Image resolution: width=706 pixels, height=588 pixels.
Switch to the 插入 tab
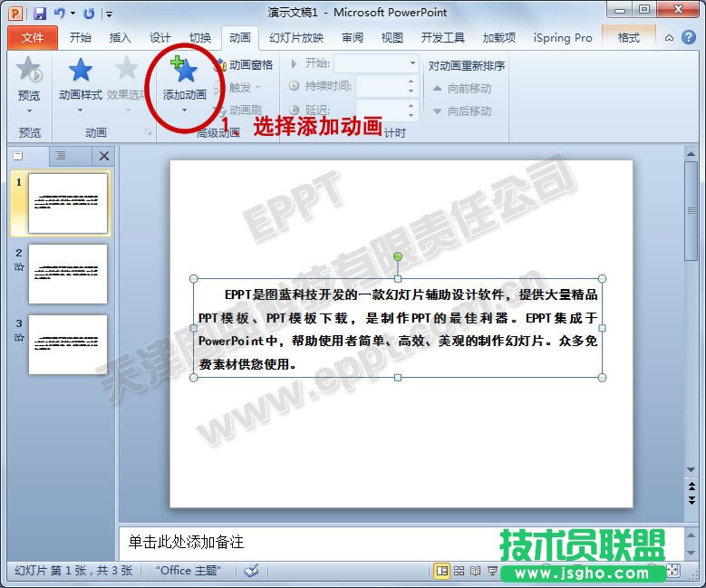[x=120, y=37]
